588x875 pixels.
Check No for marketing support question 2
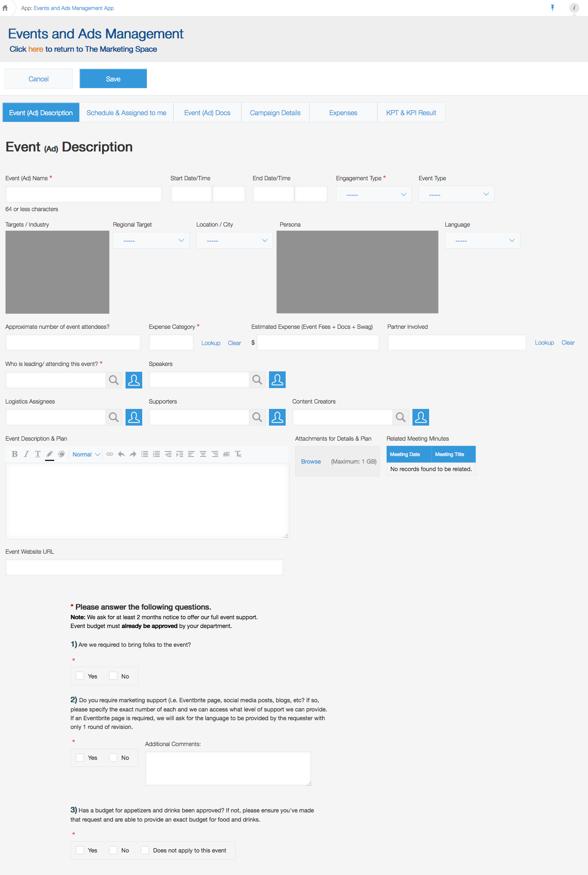click(x=113, y=758)
